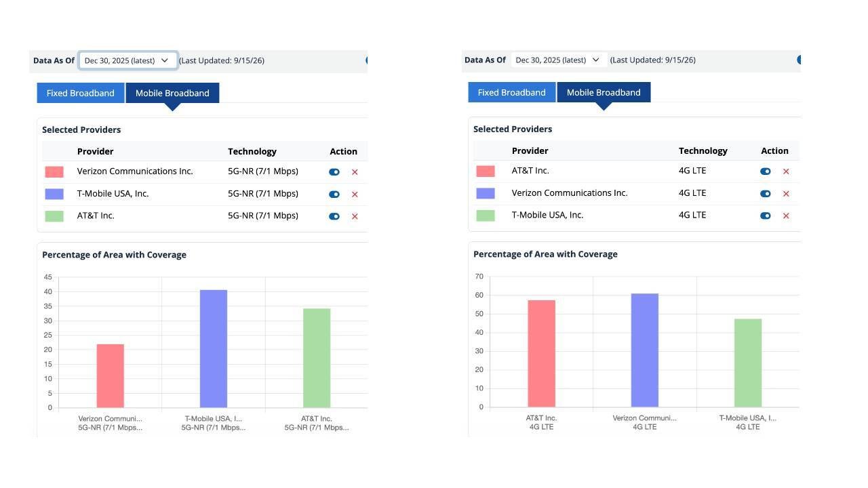This screenshot has height=488, width=868.
Task: Click 'Percentage of Area with Coverage' above the 5G-NR chart
Action: pos(114,256)
